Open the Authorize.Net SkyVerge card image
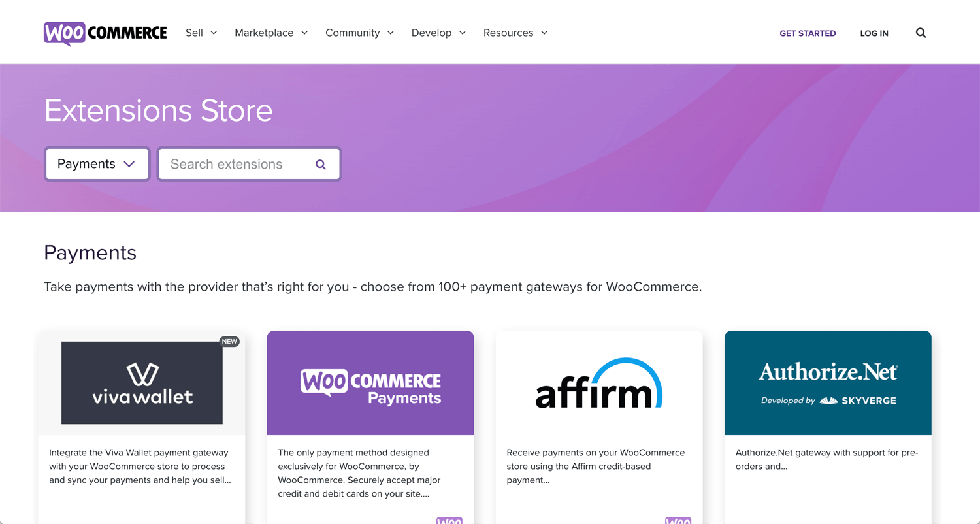Viewport: 980px width, 524px height. coord(828,383)
